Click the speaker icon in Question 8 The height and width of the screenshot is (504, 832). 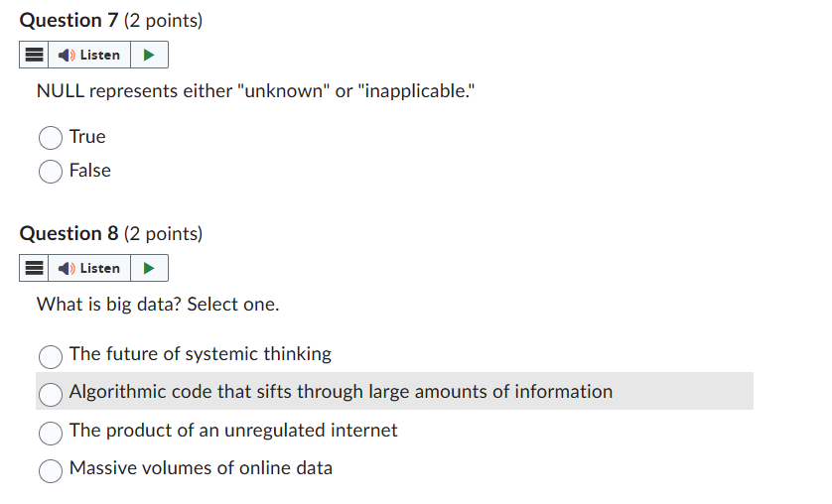point(66,269)
